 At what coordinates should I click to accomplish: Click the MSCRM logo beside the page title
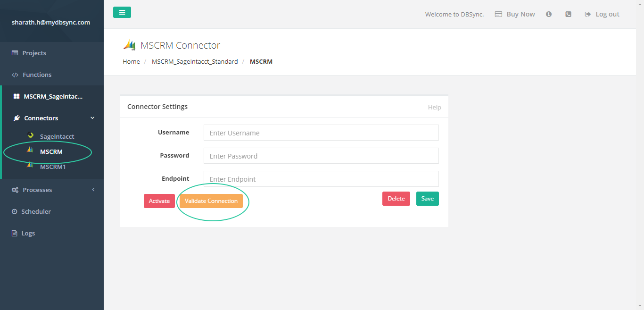point(129,45)
